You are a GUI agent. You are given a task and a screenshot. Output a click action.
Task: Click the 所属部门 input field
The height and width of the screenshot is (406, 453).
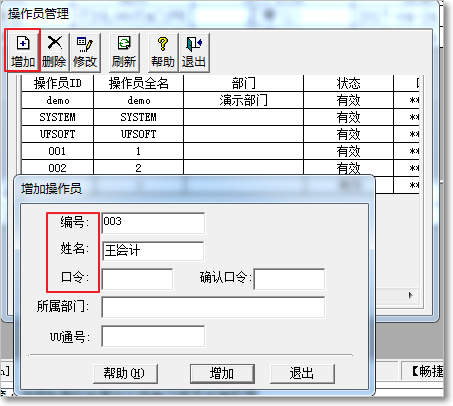click(x=213, y=307)
